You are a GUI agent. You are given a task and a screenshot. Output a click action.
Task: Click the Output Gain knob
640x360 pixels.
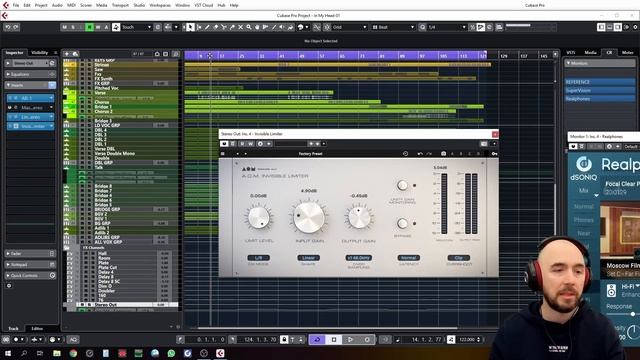tap(359, 217)
